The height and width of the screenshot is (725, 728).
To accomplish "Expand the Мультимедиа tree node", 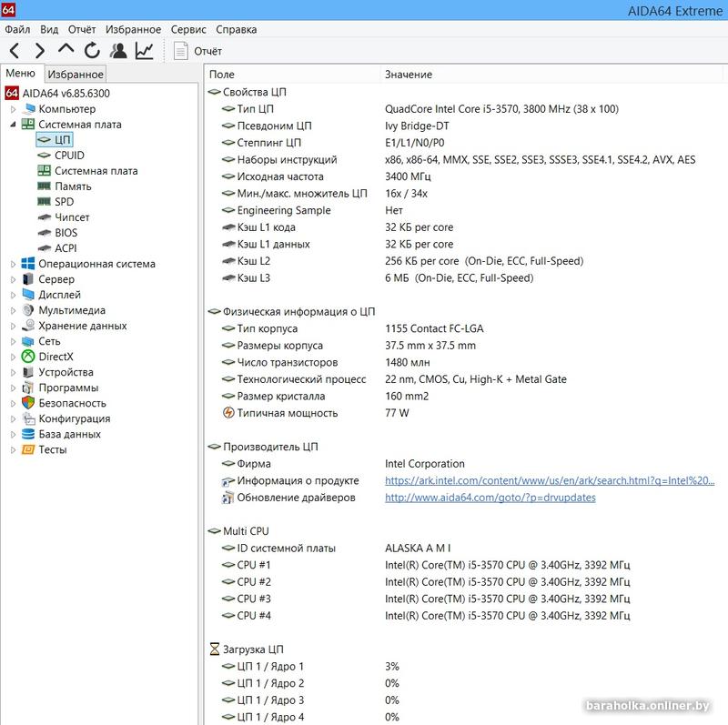I will tap(13, 310).
